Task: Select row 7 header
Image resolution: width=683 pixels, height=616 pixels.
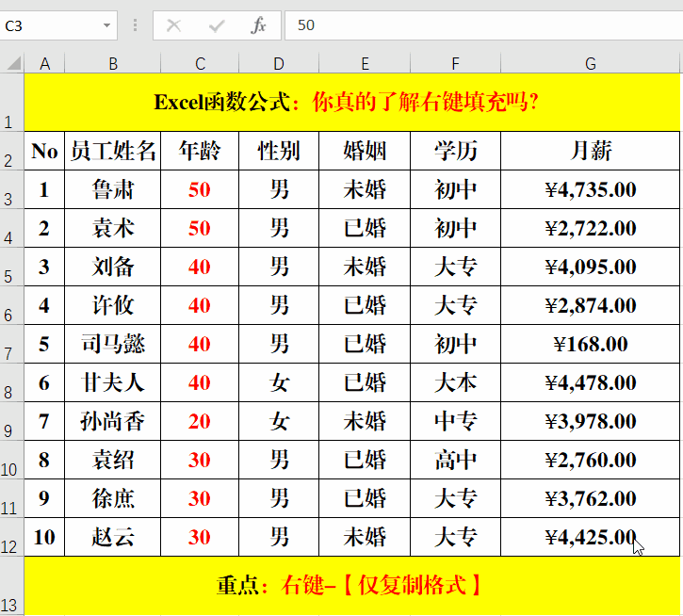Action: pos(11,344)
